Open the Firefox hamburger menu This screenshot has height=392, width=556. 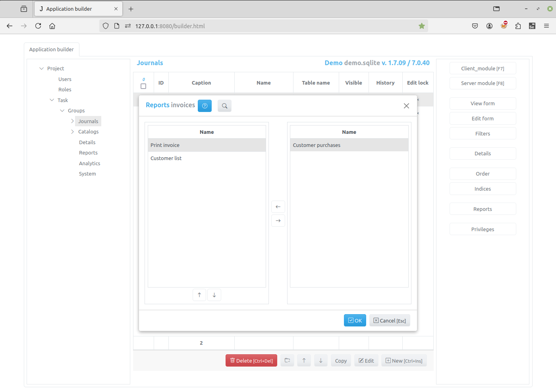click(x=546, y=25)
